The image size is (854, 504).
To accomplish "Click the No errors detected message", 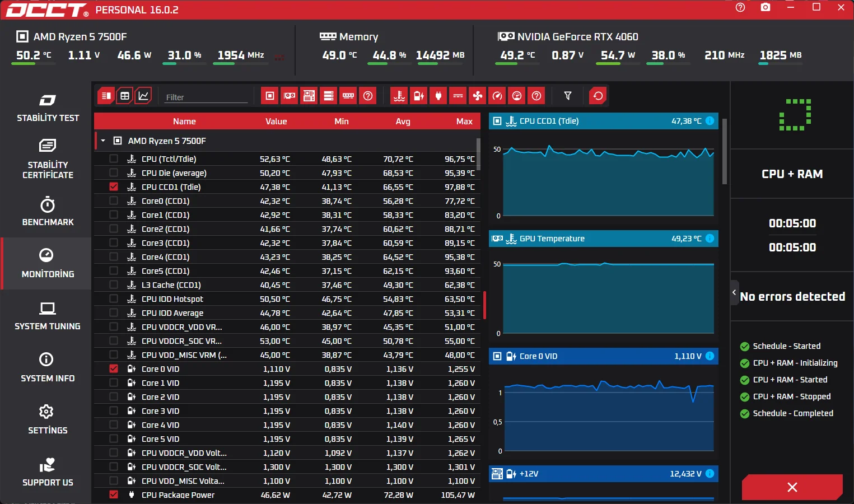I will pos(792,296).
